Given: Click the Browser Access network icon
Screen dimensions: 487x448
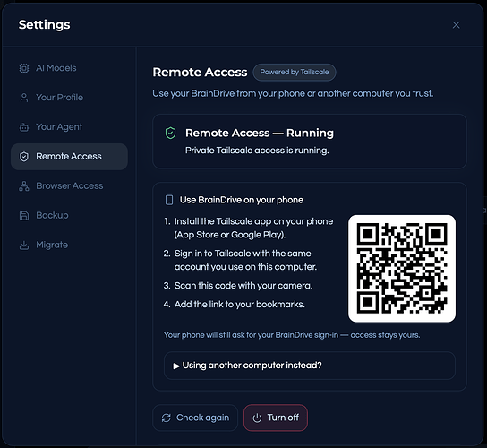Looking at the screenshot, I should tap(24, 185).
